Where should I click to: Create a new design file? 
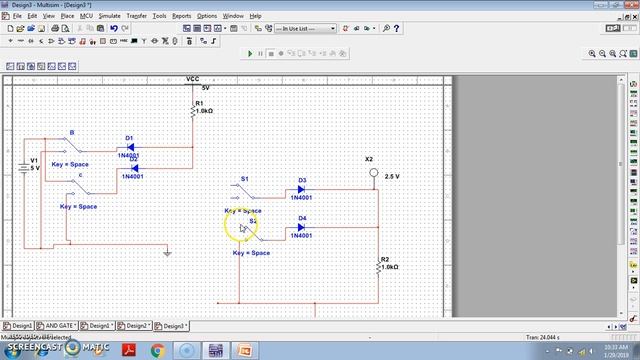pos(10,29)
